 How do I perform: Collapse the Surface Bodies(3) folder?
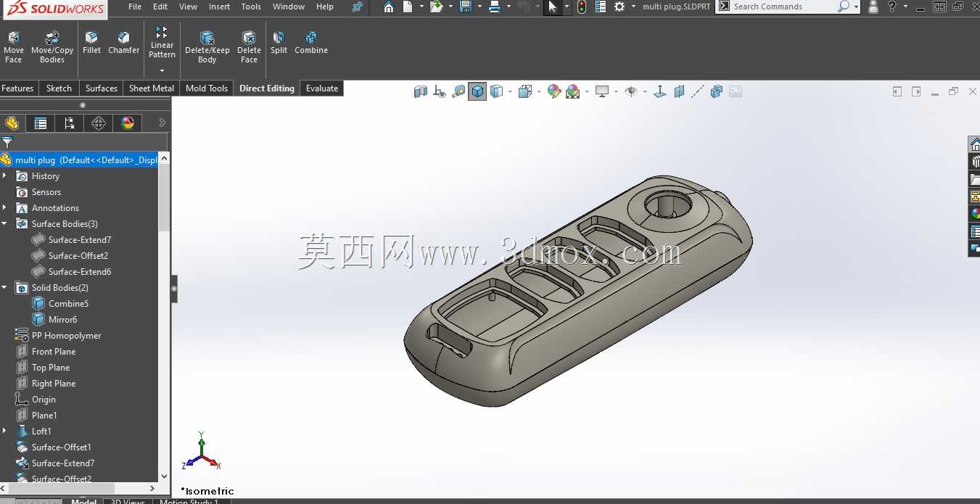tap(4, 224)
